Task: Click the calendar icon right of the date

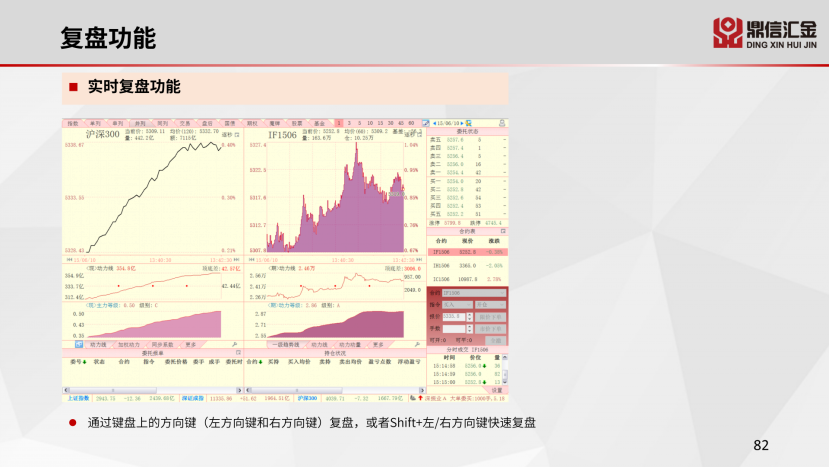Action: pos(467,123)
